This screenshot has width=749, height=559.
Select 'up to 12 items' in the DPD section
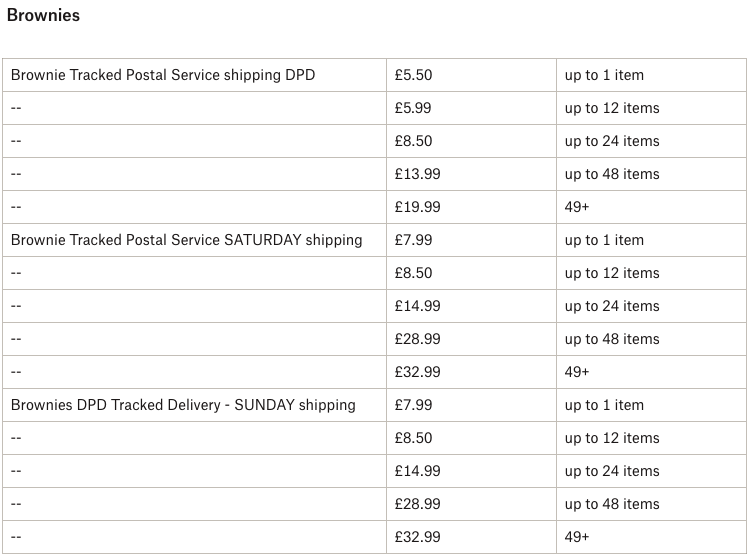pyautogui.click(x=612, y=108)
